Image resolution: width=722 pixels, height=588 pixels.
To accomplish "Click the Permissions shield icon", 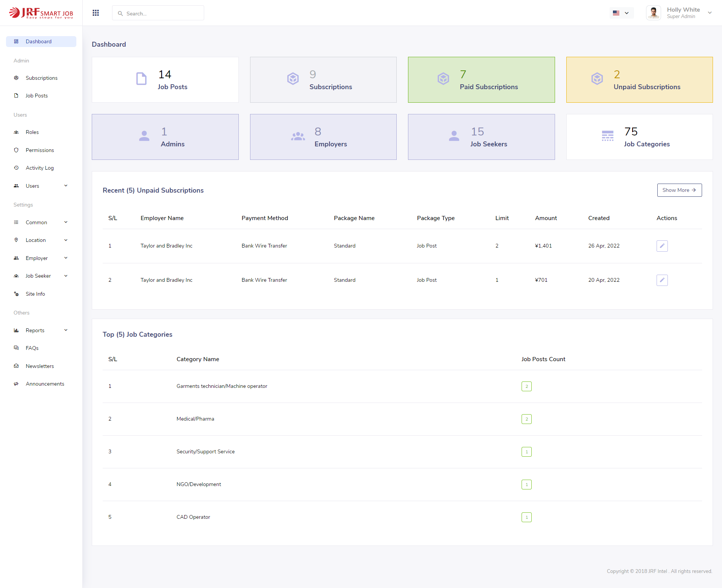I will [x=16, y=150].
